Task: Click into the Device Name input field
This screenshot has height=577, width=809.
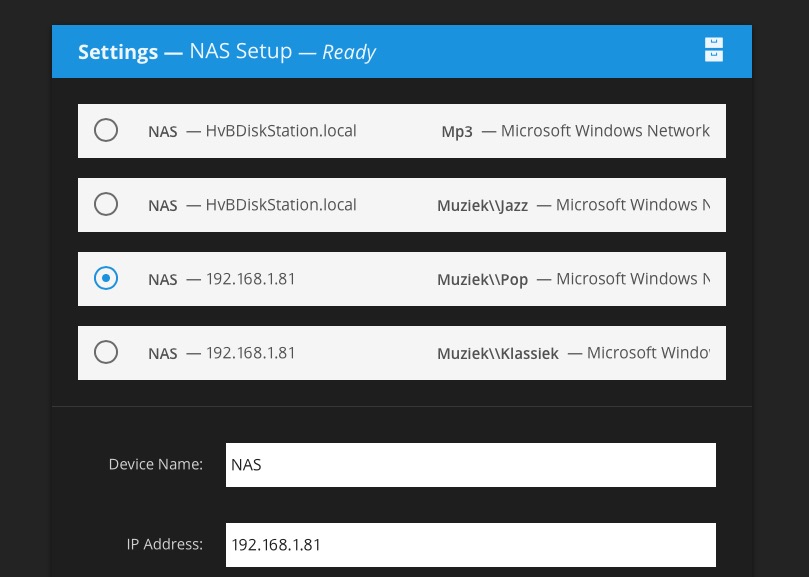Action: click(x=471, y=464)
